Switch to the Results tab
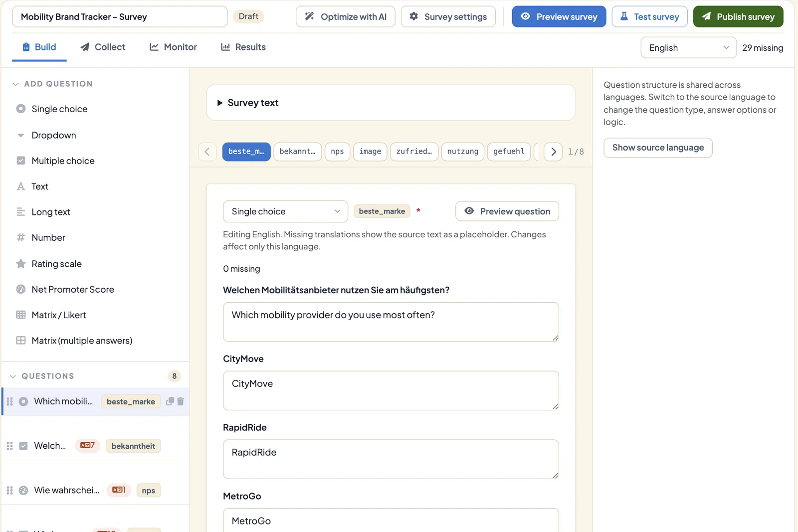The height and width of the screenshot is (532, 798). click(243, 47)
